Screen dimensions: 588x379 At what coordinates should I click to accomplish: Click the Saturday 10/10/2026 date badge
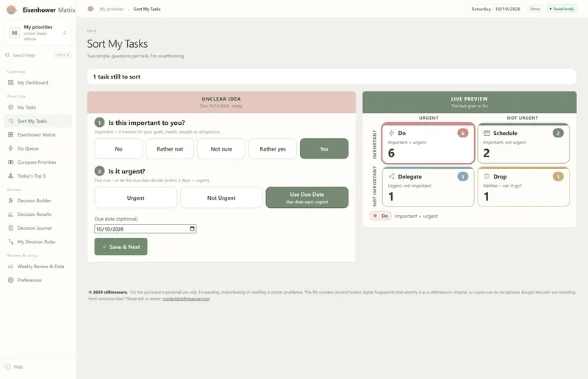(x=495, y=9)
